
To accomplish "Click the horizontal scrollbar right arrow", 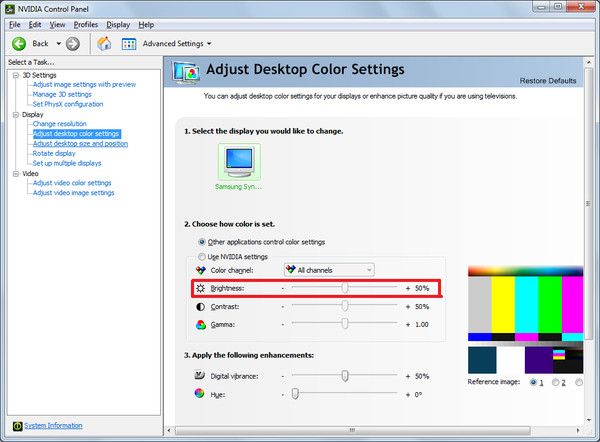I will coord(578,431).
